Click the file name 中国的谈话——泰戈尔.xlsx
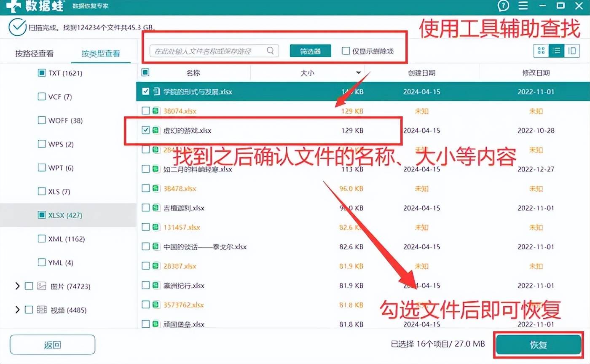This screenshot has width=590, height=364. coord(205,246)
